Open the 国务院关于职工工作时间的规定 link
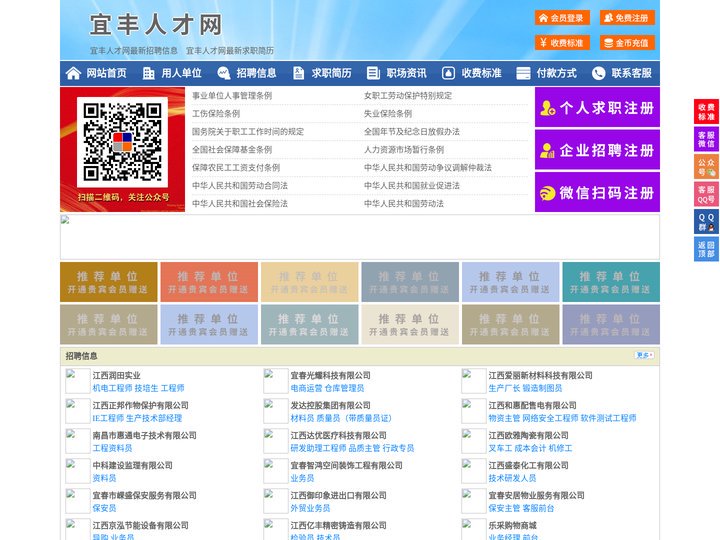The height and width of the screenshot is (540, 720). coord(248,131)
